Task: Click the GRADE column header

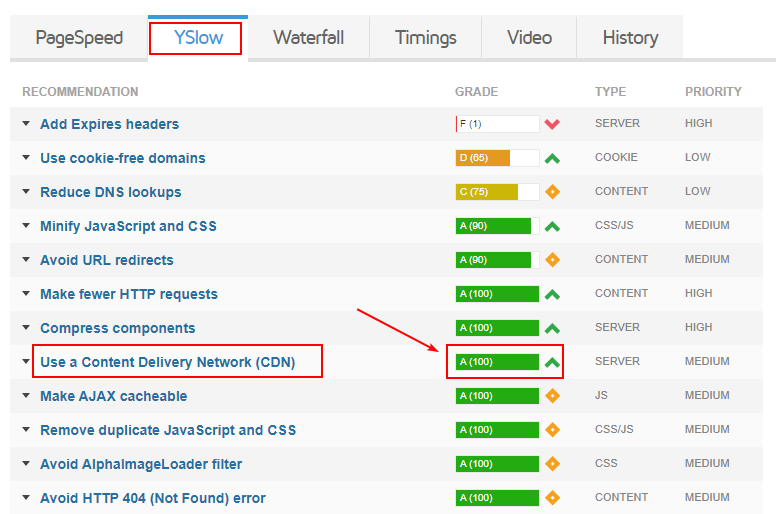Action: pyautogui.click(x=477, y=92)
